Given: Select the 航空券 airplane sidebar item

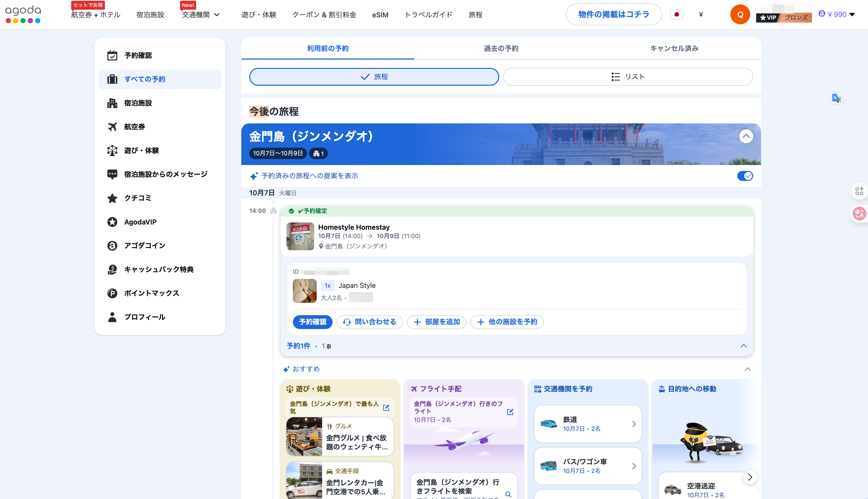Looking at the screenshot, I should tap(134, 127).
